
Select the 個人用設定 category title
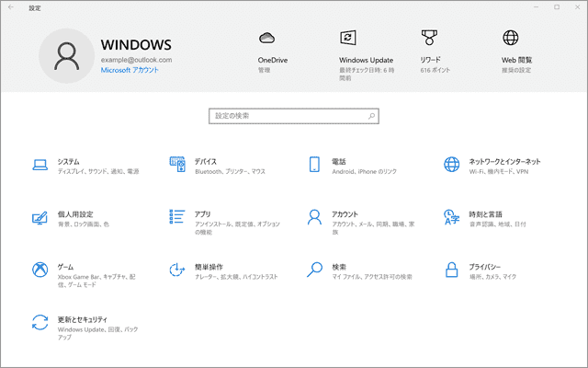75,214
